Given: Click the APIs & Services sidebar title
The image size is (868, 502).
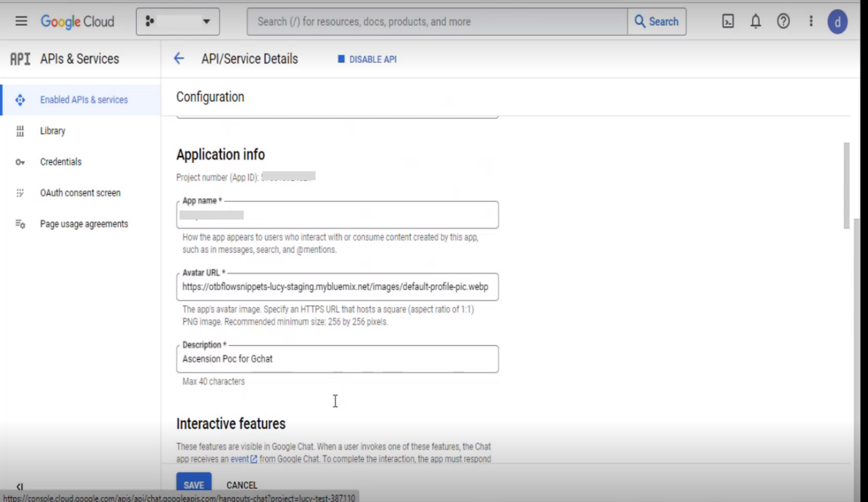Looking at the screenshot, I should [79, 59].
